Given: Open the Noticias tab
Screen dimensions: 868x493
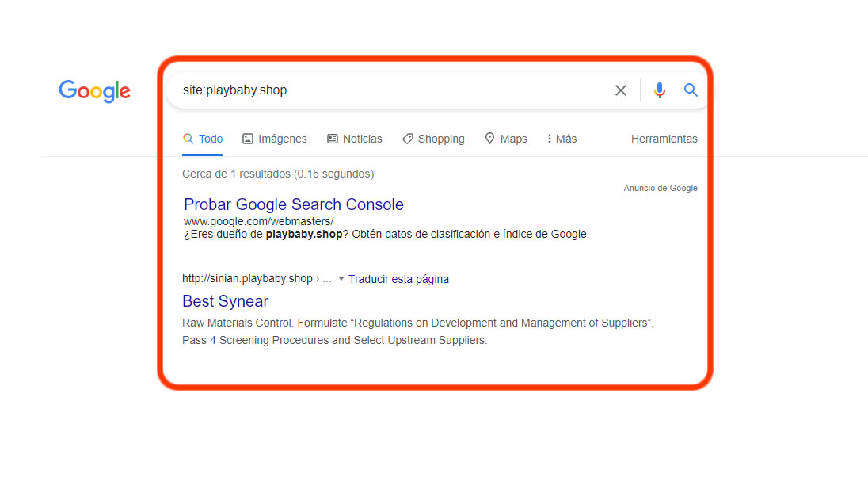Looking at the screenshot, I should pos(354,139).
